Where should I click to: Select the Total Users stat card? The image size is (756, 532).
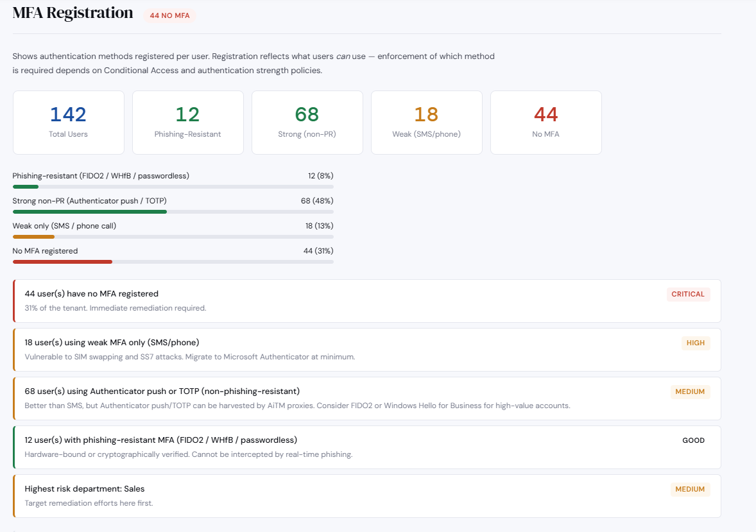point(68,122)
